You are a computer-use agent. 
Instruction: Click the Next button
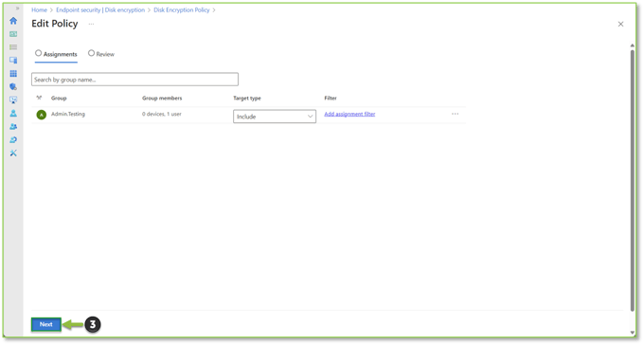(x=46, y=324)
